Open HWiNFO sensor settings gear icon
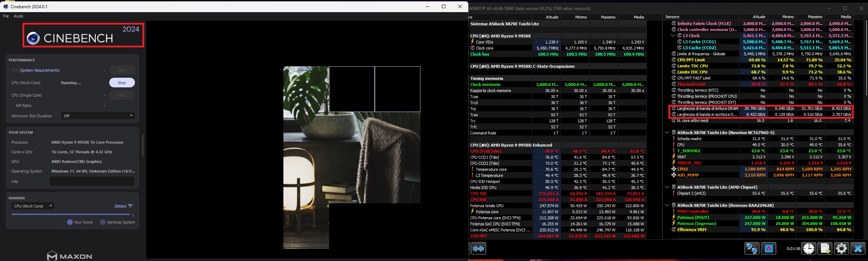The image size is (868, 261). [x=842, y=248]
